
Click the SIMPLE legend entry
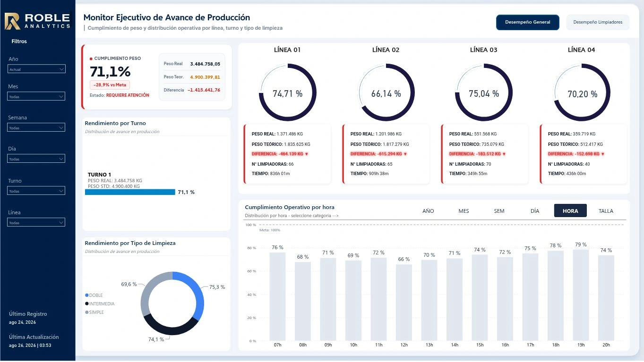point(94,312)
